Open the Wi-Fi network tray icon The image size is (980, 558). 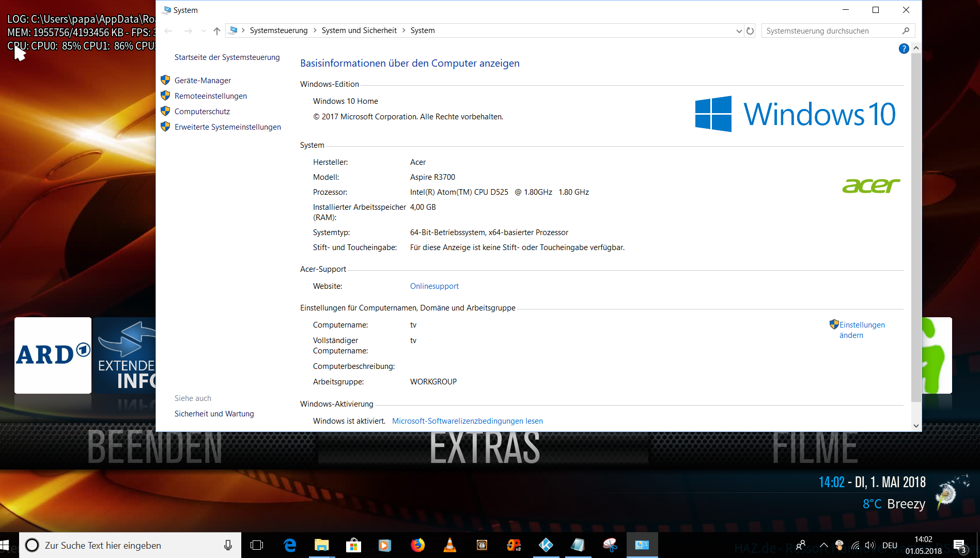[855, 545]
